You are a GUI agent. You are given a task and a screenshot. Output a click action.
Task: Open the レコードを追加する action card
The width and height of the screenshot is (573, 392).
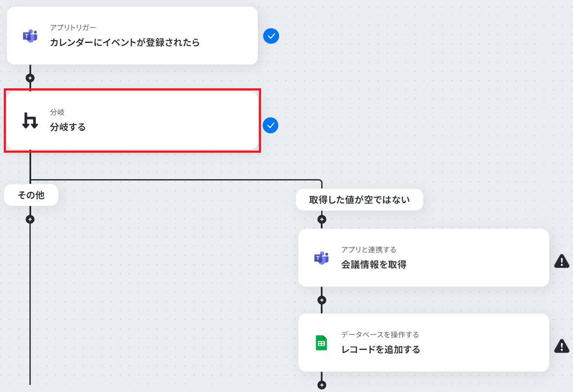coord(424,343)
